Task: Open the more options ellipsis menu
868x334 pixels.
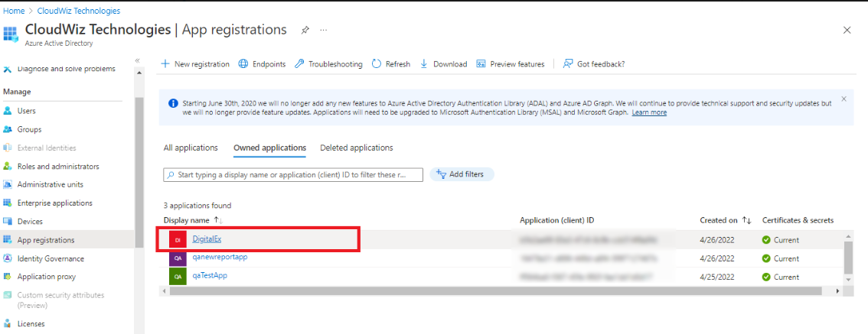Action: 324,30
